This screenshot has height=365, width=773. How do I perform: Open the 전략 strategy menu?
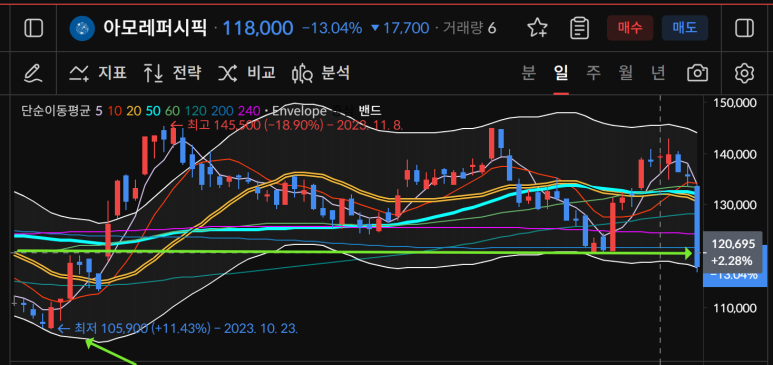click(172, 73)
